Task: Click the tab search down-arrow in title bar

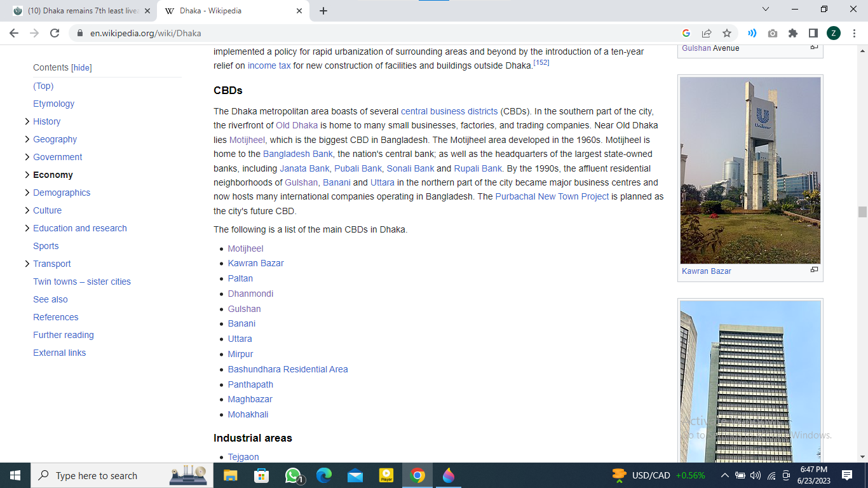Action: point(766,10)
